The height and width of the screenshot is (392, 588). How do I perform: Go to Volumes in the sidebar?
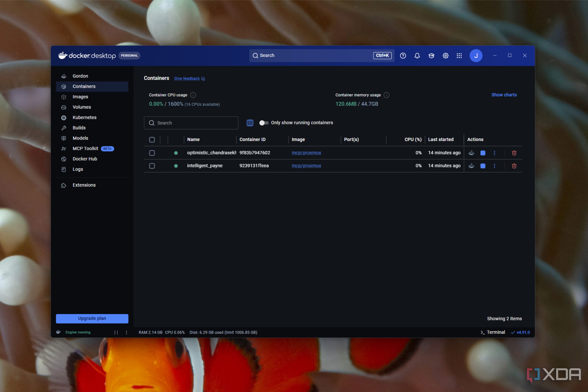[92, 107]
